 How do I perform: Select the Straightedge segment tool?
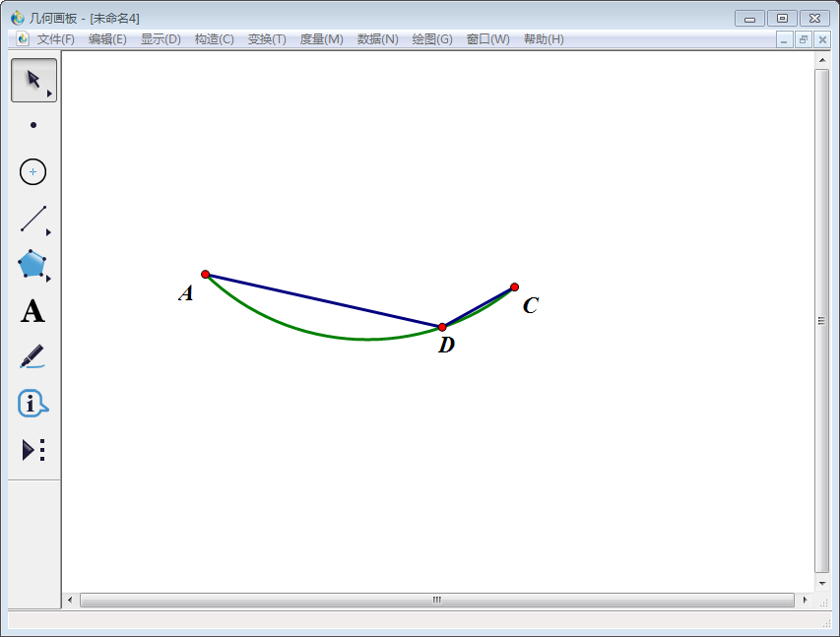[33, 219]
